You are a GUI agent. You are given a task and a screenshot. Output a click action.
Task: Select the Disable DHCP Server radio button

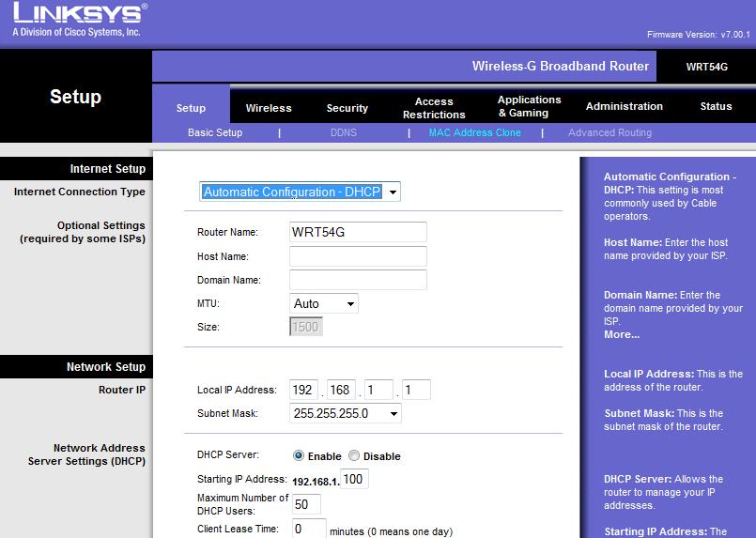coord(354,455)
